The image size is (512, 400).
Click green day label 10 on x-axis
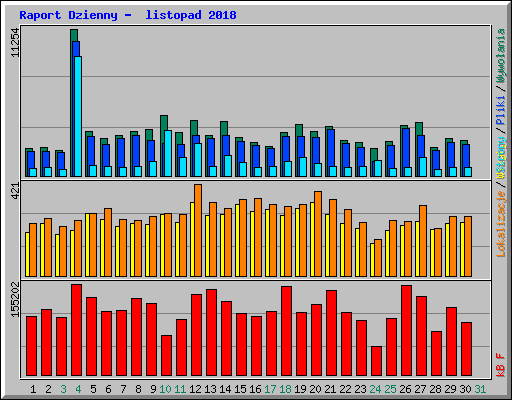(165, 389)
